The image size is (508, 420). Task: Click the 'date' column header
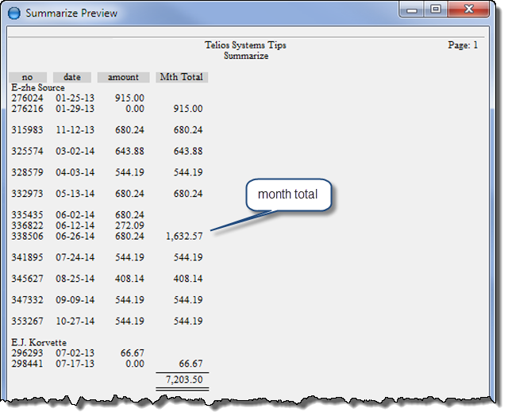tap(72, 77)
